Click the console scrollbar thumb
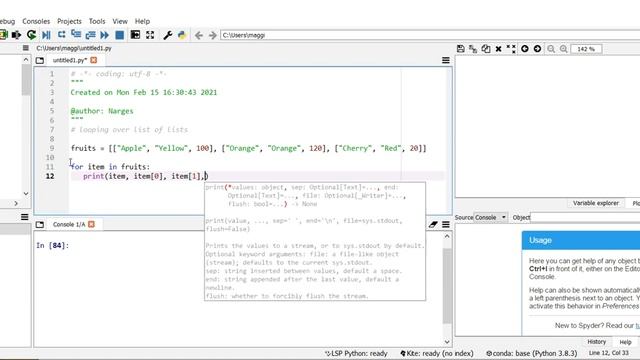 click(447, 286)
